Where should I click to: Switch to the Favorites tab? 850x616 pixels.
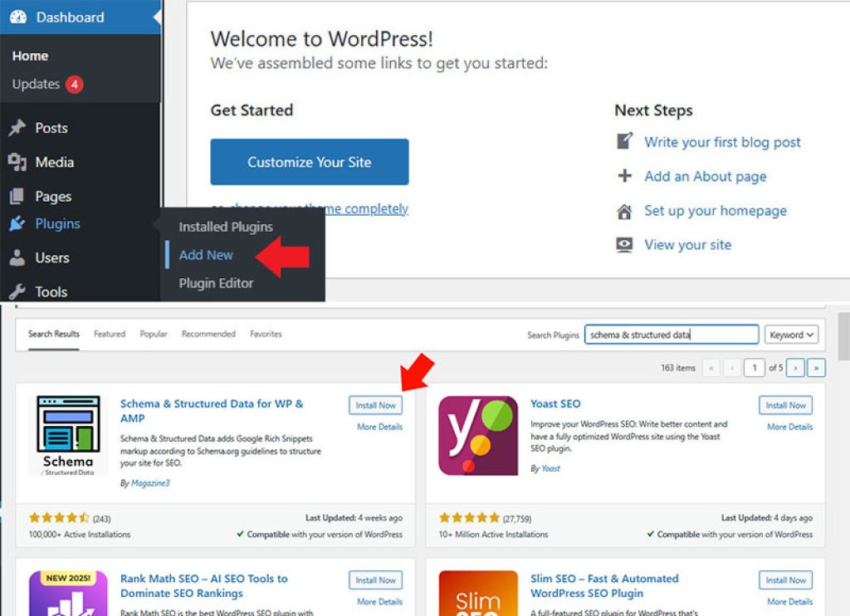266,334
